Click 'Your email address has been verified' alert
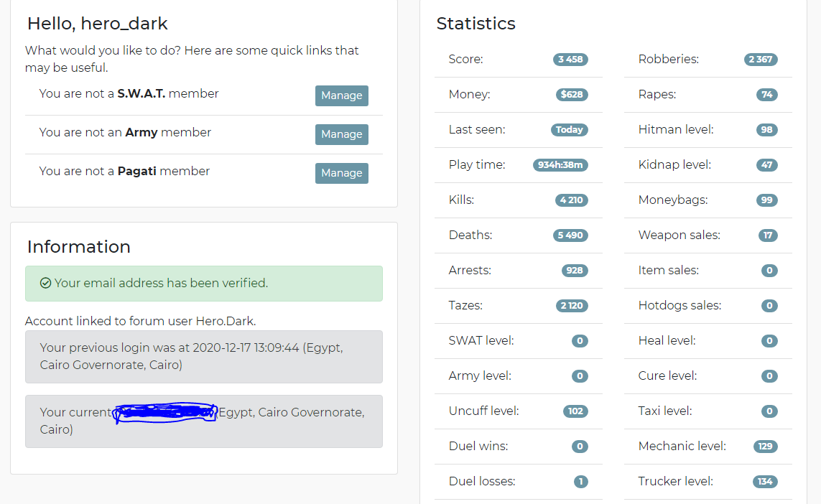 (204, 284)
